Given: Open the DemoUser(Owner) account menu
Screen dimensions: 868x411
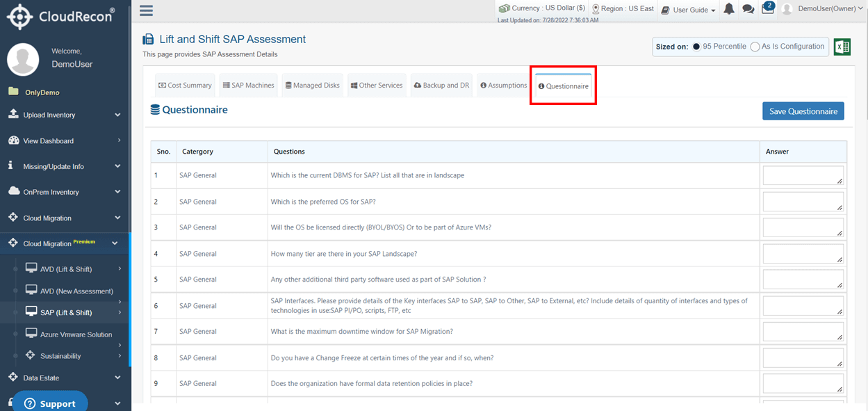Looking at the screenshot, I should click(x=822, y=9).
